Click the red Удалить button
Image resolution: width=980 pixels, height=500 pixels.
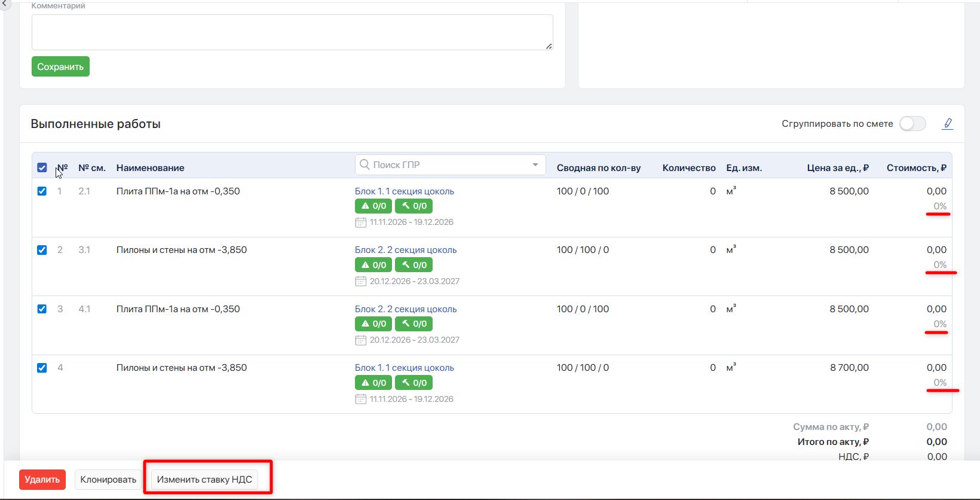[42, 480]
